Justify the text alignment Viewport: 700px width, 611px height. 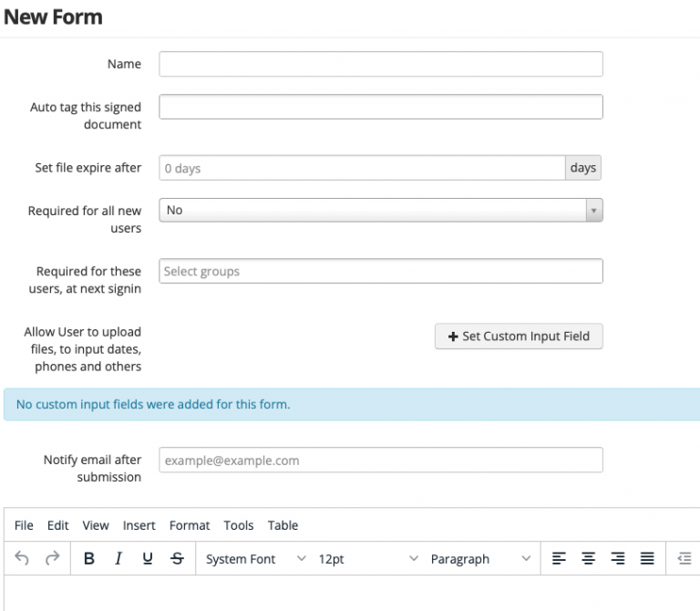click(646, 559)
